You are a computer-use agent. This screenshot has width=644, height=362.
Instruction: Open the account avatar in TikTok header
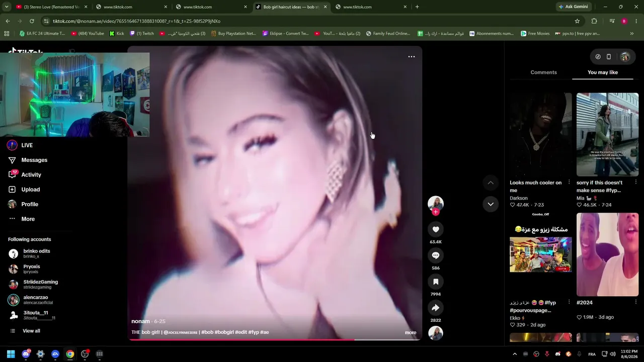pyautogui.click(x=625, y=57)
